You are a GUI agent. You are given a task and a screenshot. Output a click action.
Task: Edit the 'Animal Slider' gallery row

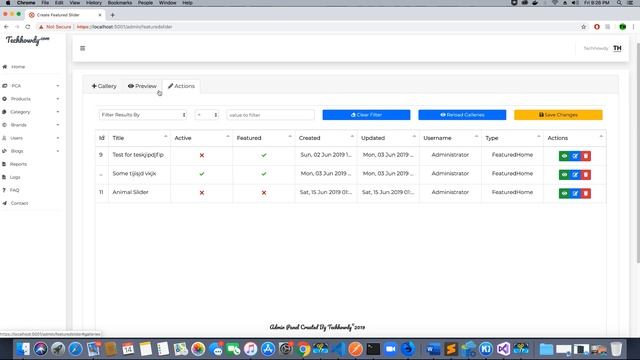(x=575, y=193)
